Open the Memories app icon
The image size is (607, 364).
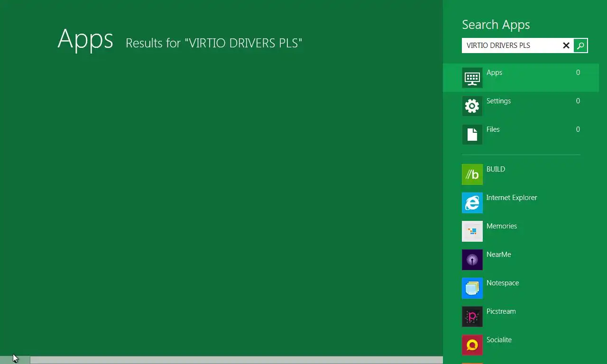[472, 231]
